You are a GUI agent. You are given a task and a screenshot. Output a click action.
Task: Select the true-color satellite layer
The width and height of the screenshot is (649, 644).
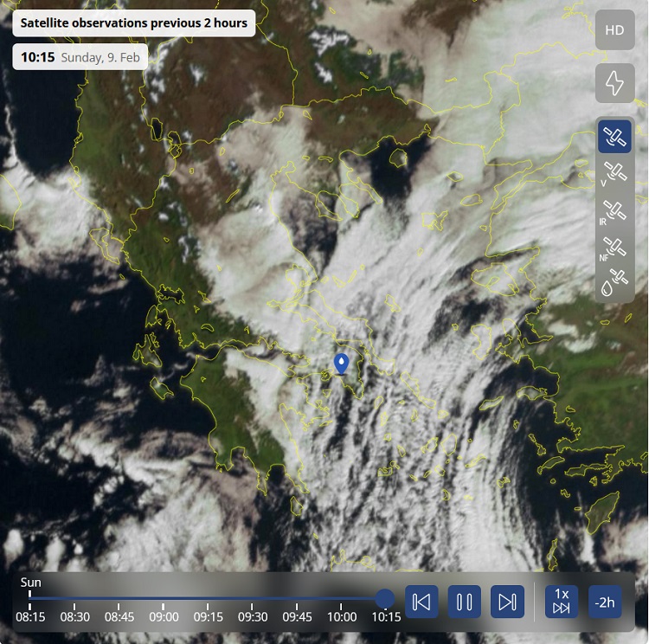point(614,137)
